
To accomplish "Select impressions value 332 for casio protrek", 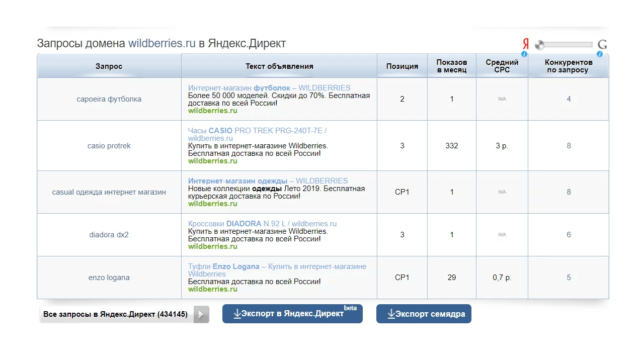I will [x=452, y=146].
